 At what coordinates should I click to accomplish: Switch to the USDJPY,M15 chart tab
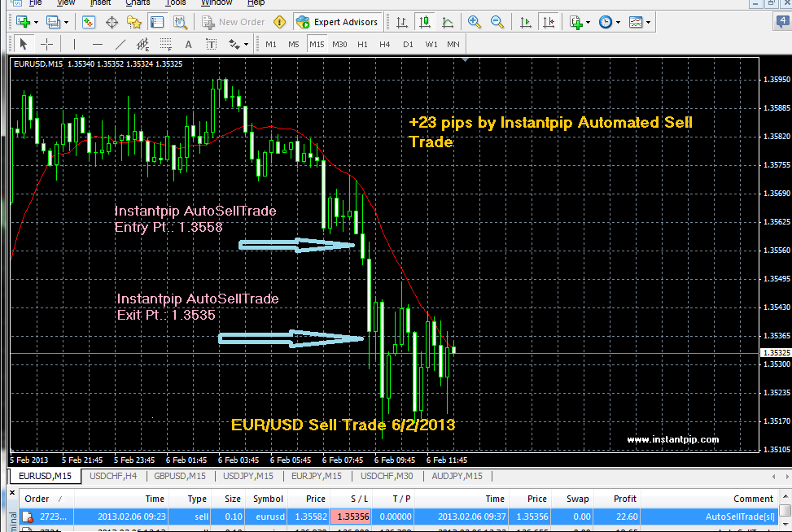pyautogui.click(x=248, y=476)
